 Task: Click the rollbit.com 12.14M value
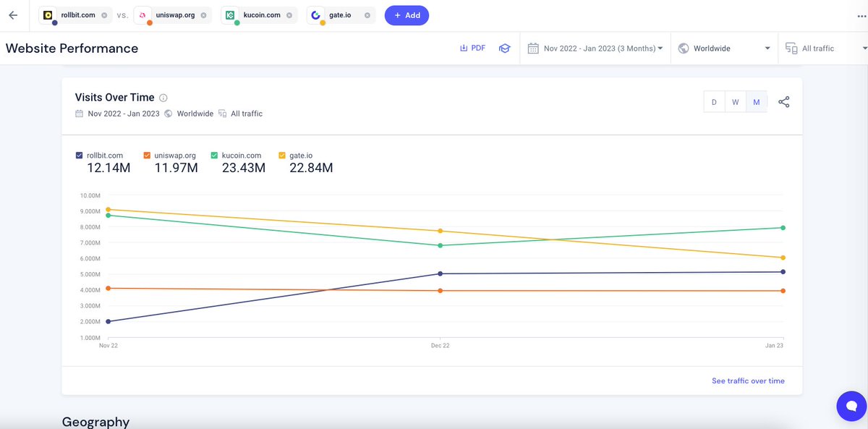tap(109, 168)
